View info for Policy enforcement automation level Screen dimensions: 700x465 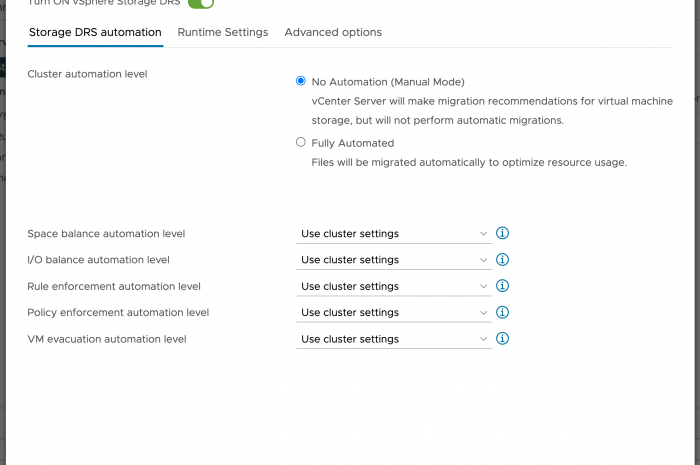pos(503,312)
